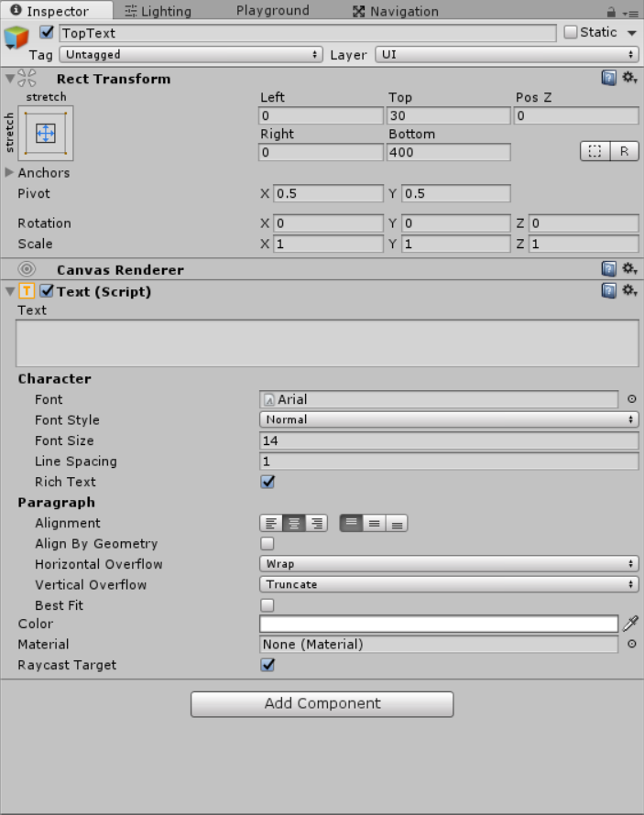Open the Font object picker circle
The image size is (644, 815).
(631, 399)
